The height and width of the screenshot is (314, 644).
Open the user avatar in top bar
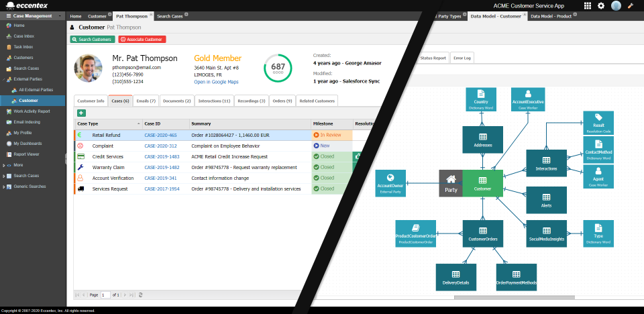click(616, 6)
